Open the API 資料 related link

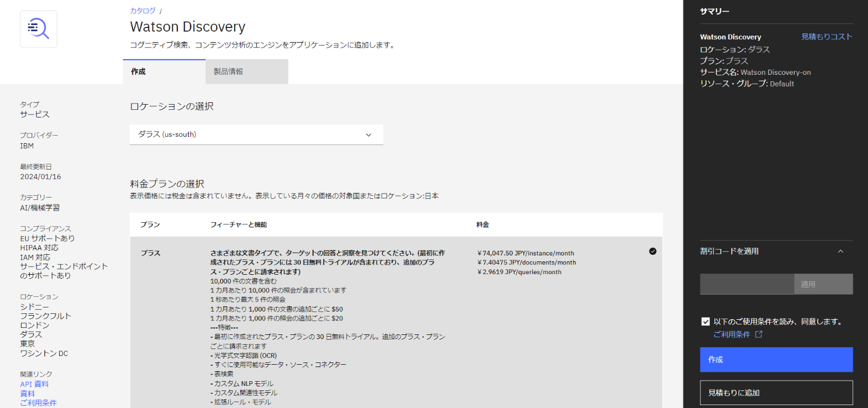tap(34, 384)
